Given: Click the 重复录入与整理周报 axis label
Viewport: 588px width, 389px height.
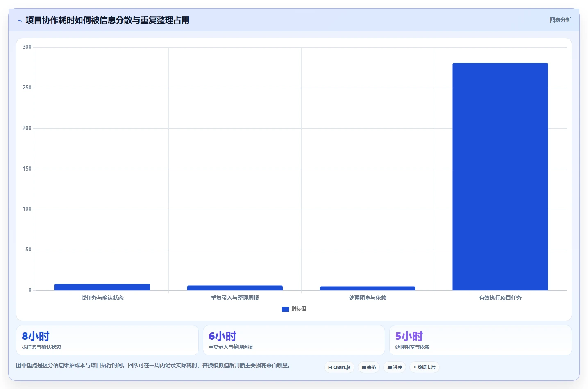Looking at the screenshot, I should coord(235,298).
